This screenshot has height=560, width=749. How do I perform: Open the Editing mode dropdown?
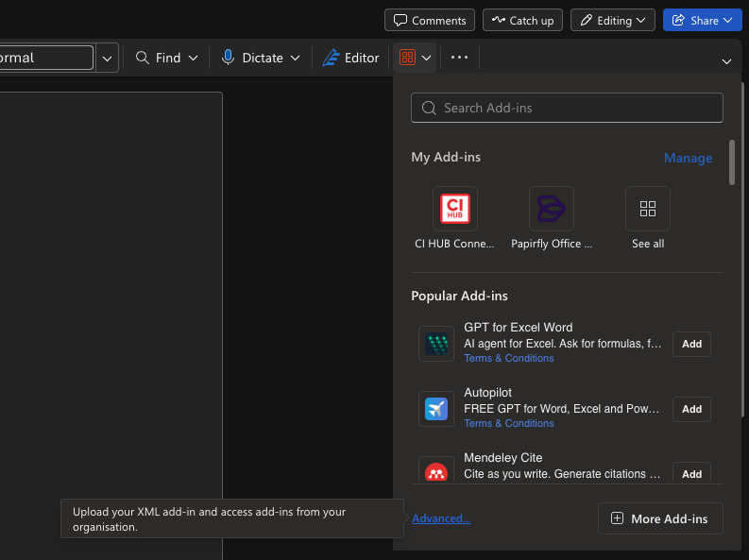[612, 20]
